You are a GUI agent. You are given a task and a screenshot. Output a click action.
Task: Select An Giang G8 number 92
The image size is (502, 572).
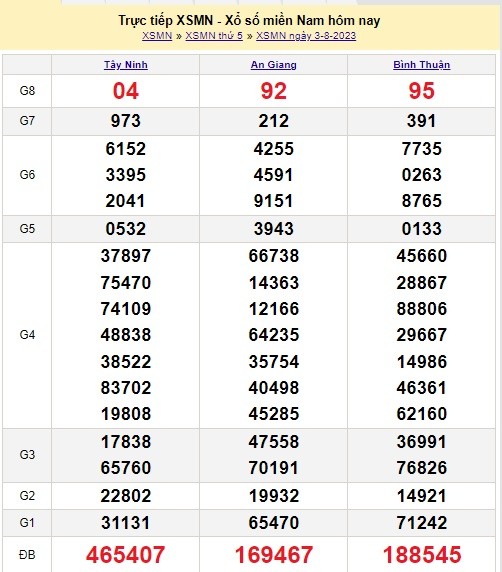274,91
